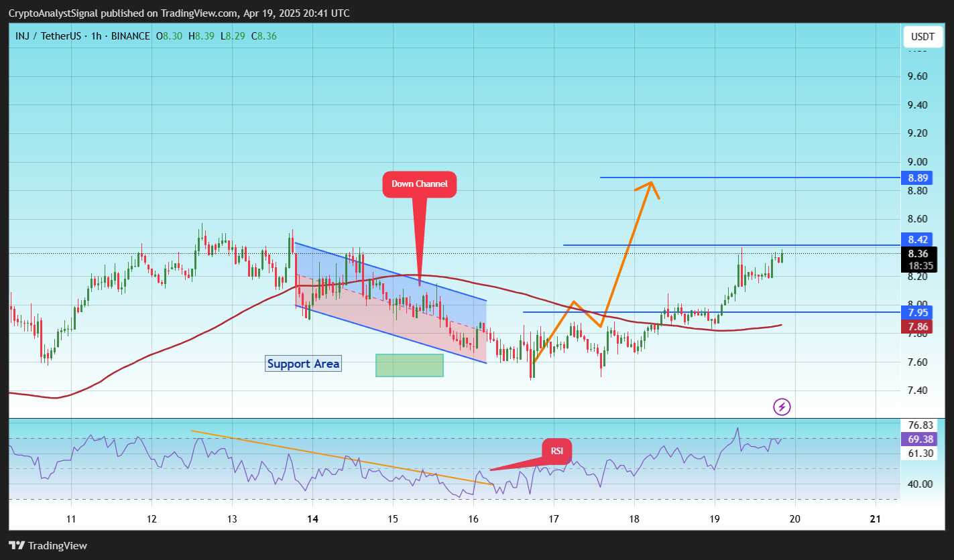Click the TradingView logo at bottom left
The width and height of the screenshot is (954, 560).
[x=48, y=545]
